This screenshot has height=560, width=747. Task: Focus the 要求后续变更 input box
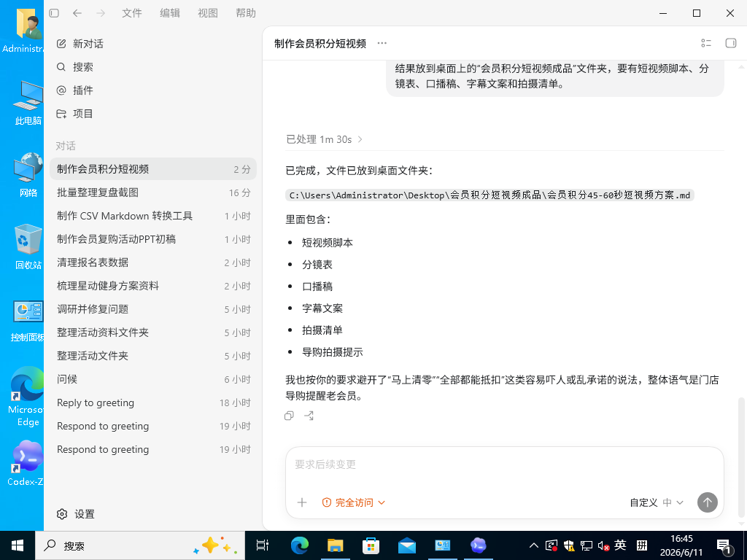click(x=505, y=464)
